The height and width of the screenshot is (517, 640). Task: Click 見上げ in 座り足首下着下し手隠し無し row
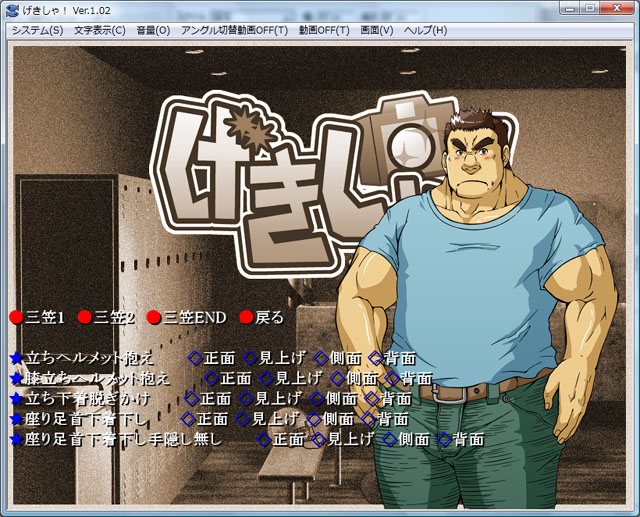point(343,439)
